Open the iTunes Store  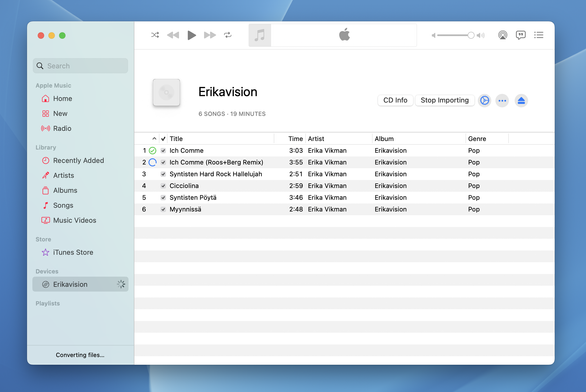(80, 253)
